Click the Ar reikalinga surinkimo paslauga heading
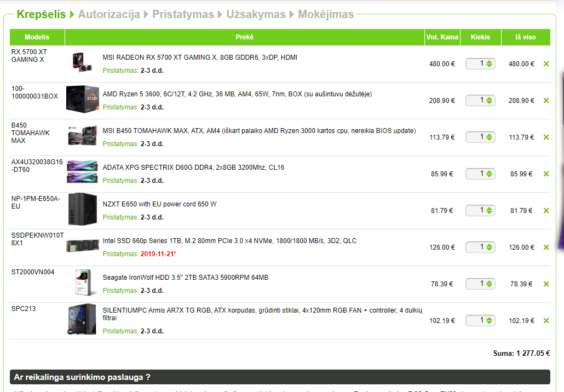The image size is (564, 392). pyautogui.click(x=82, y=377)
